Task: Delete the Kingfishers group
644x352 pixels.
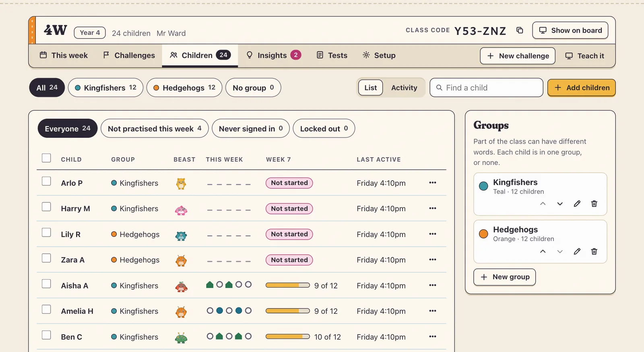Action: coord(594,204)
